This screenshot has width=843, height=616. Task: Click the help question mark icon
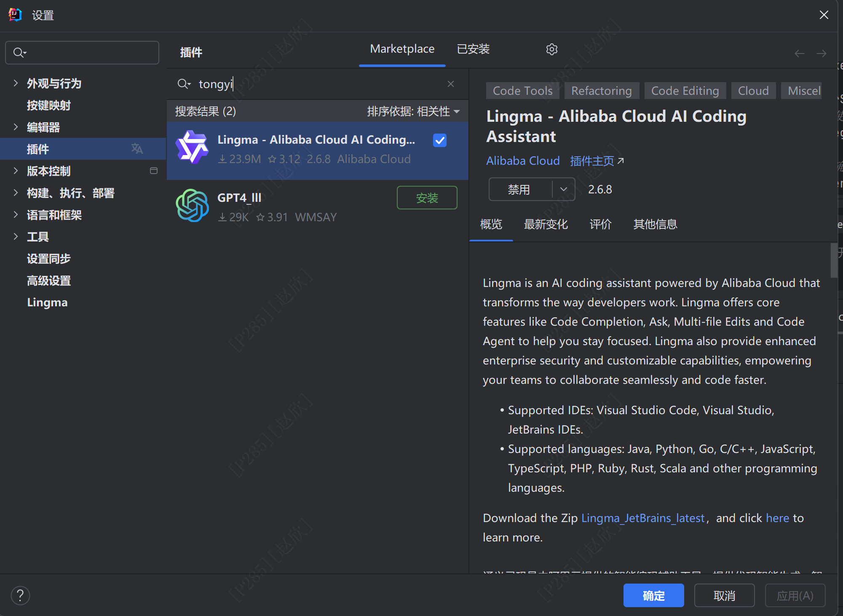click(20, 595)
